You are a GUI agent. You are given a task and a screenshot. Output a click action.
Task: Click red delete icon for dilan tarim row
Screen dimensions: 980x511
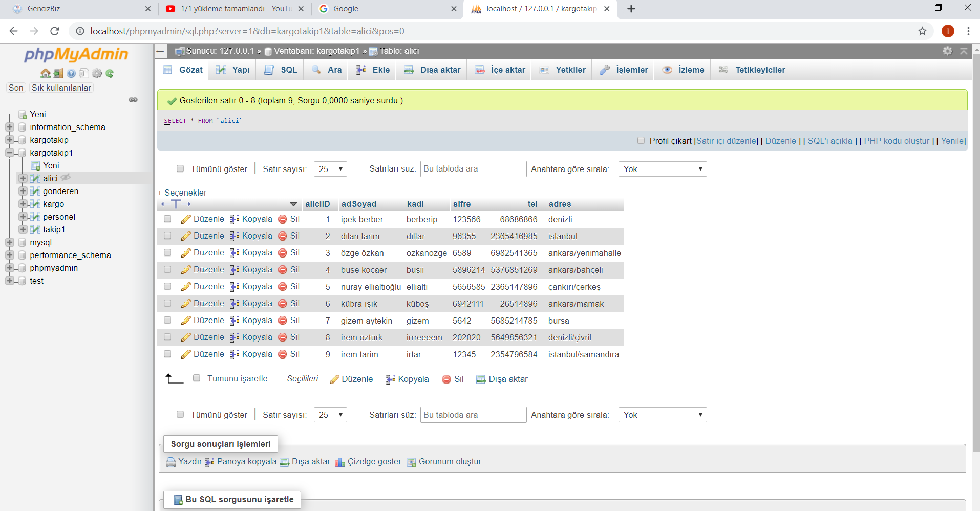(x=283, y=236)
